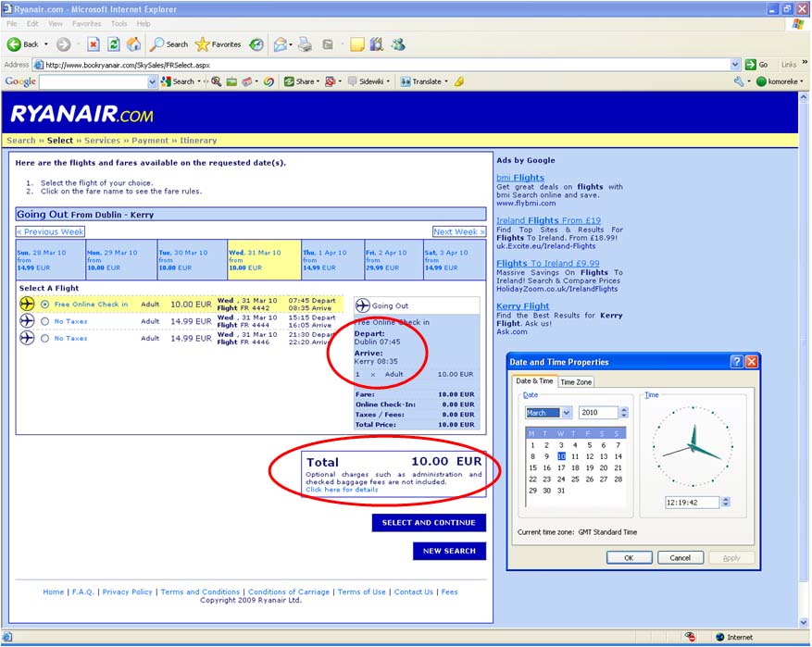Switch to the Date & Time tab
812x647 pixels.
[535, 381]
